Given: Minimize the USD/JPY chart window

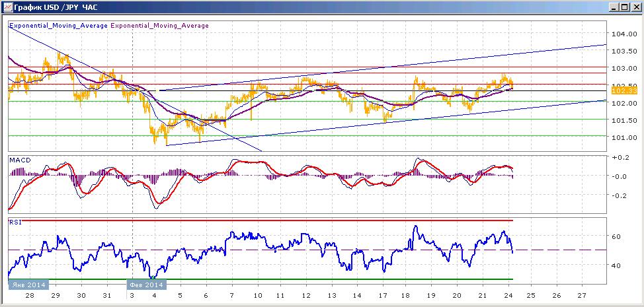Looking at the screenshot, I should pos(614,7).
